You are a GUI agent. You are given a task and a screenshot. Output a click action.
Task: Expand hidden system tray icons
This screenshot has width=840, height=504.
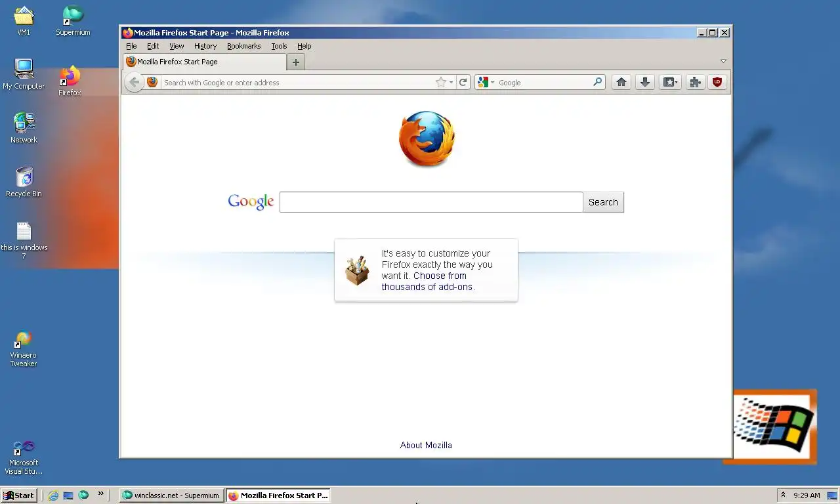783,495
